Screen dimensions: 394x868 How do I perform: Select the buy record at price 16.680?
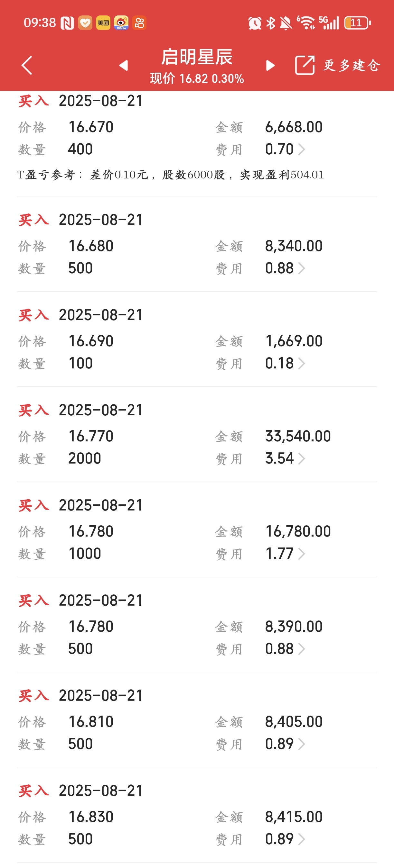pyautogui.click(x=197, y=244)
